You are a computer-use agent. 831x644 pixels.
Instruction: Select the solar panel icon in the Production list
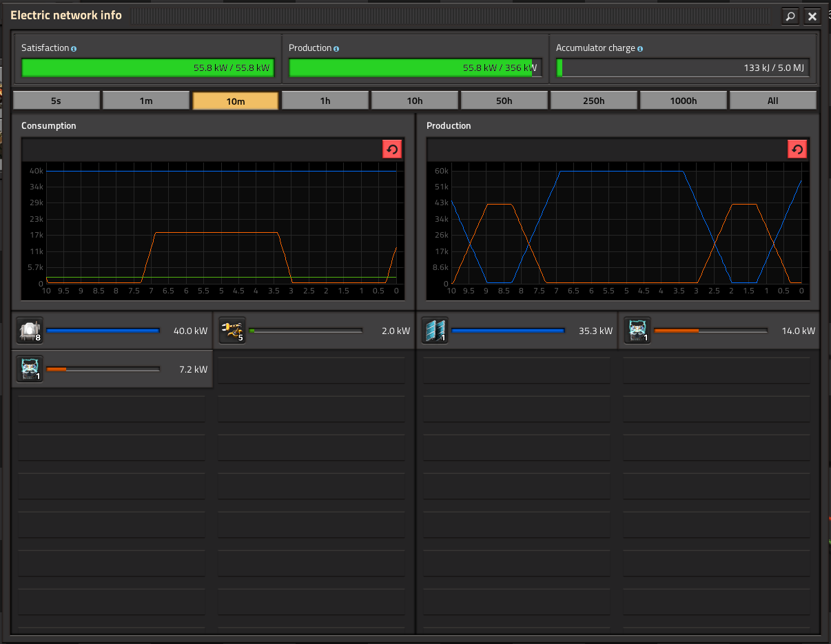click(435, 331)
